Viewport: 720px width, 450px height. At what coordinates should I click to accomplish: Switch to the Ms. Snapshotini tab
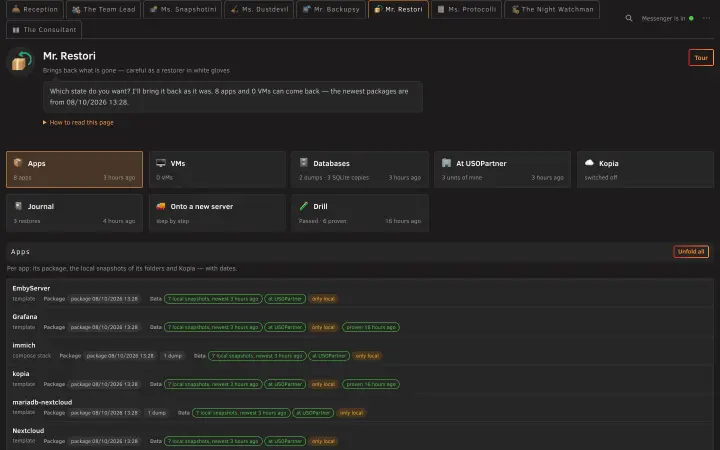pyautogui.click(x=183, y=9)
